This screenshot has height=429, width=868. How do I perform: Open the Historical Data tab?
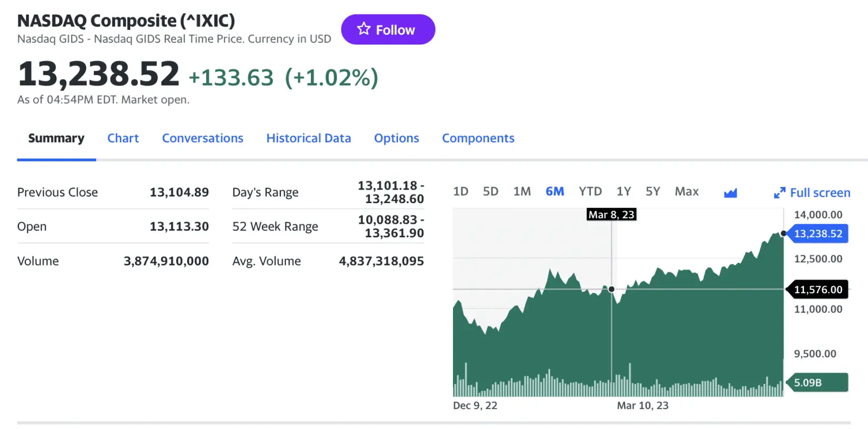pyautogui.click(x=308, y=138)
